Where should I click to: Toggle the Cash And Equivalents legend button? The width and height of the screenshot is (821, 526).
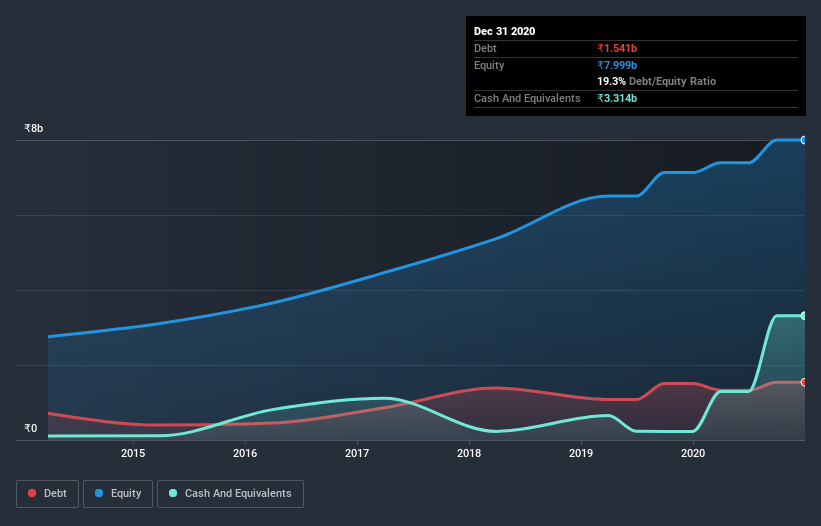coord(230,494)
